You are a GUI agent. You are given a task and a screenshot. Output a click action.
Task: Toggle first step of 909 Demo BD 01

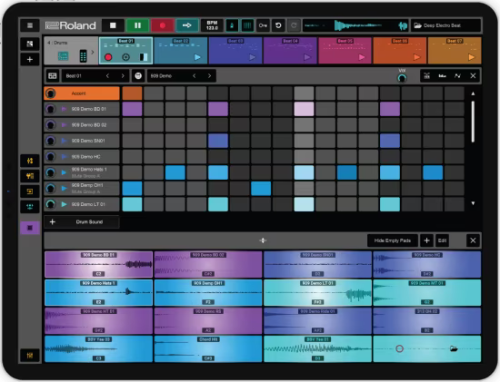[132, 109]
